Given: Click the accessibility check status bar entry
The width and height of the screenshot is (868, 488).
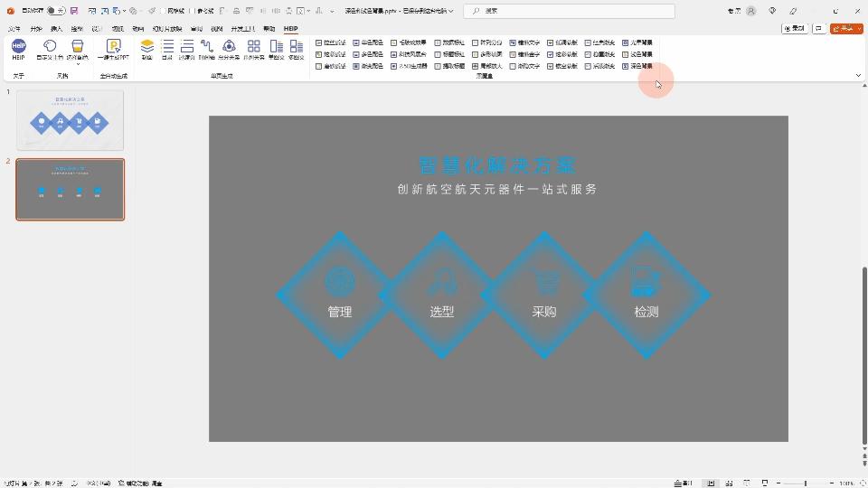Looking at the screenshot, I should (x=140, y=483).
